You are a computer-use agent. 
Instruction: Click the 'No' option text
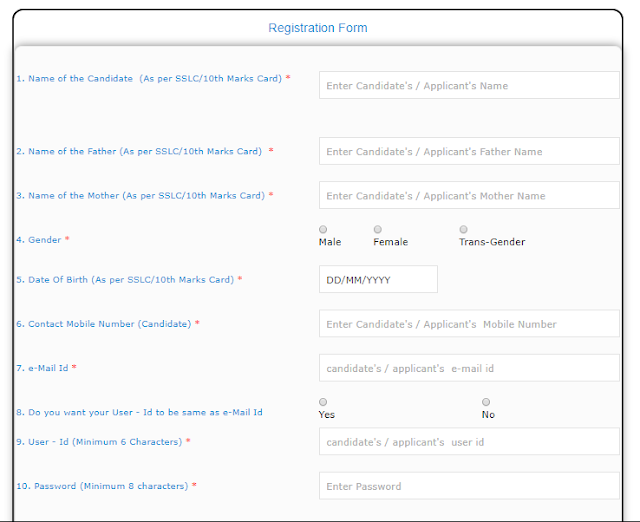click(488, 415)
